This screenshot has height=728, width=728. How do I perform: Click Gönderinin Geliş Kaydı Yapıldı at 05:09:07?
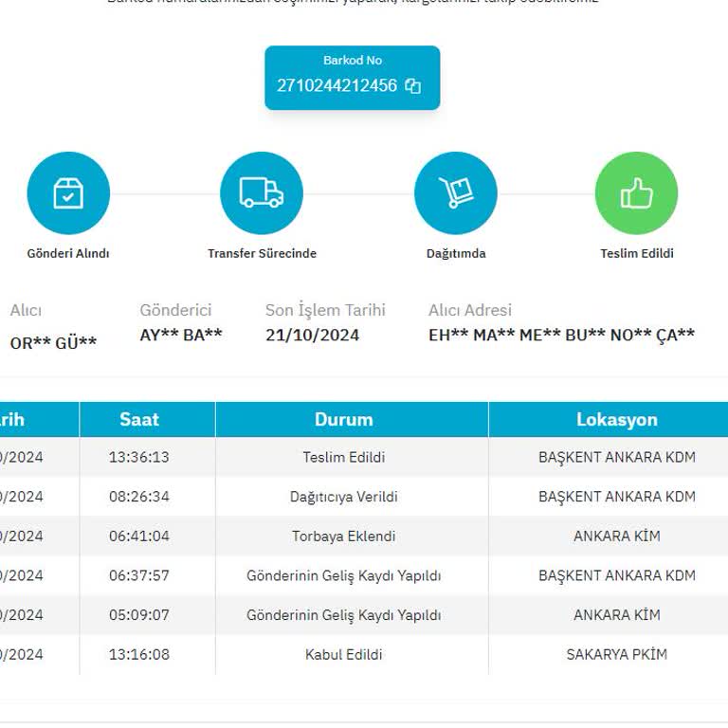point(344,615)
